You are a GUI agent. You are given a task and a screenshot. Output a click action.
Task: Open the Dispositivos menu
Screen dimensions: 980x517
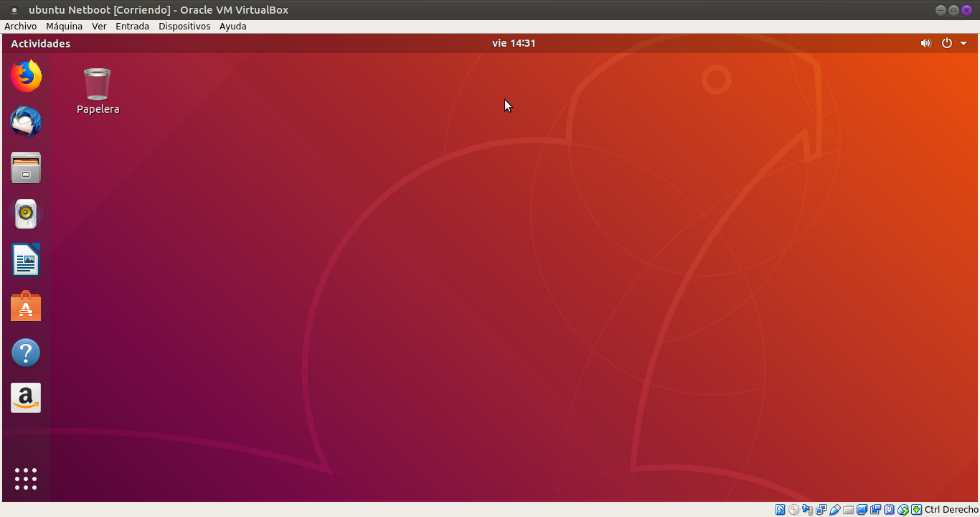184,26
